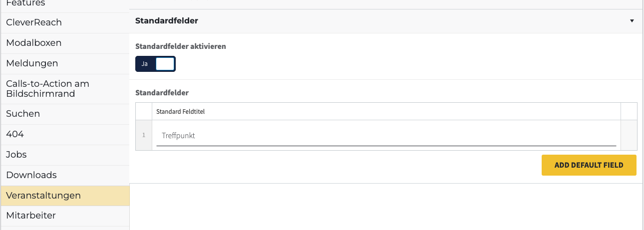Click the Standardfelder section header title

point(167,21)
